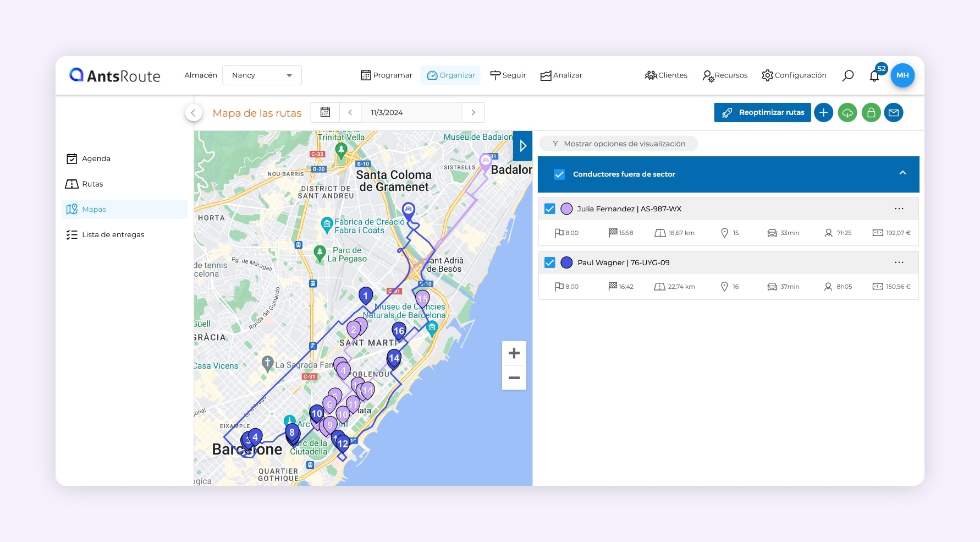Toggle the Conductores fuera de sector checkbox
The image size is (980, 542).
(560, 174)
